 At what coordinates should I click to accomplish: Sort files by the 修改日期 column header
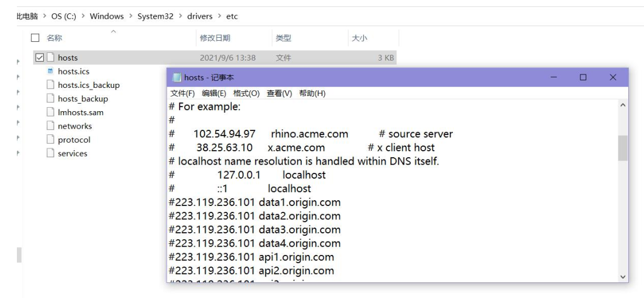coord(215,38)
